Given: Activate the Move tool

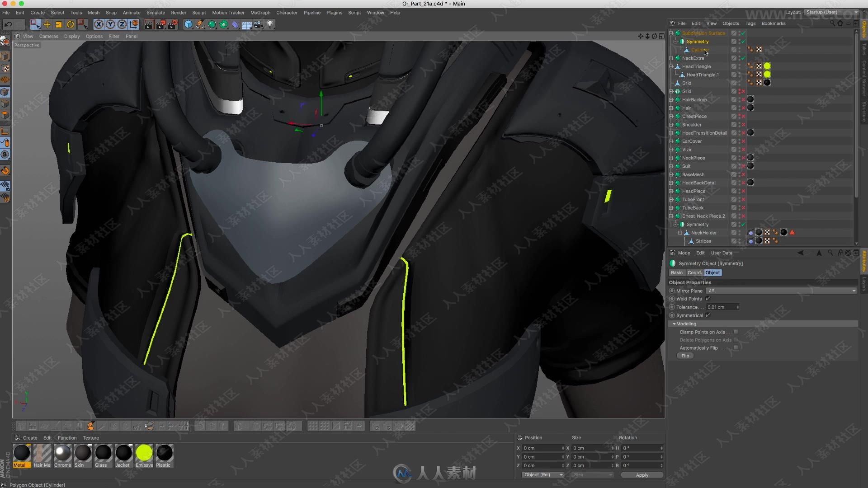Looking at the screenshot, I should pyautogui.click(x=47, y=24).
